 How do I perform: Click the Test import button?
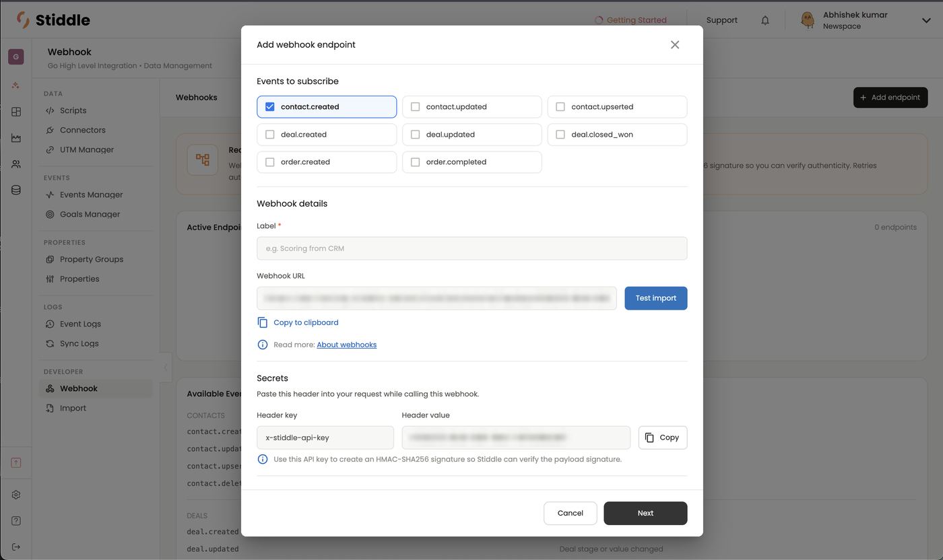(656, 298)
